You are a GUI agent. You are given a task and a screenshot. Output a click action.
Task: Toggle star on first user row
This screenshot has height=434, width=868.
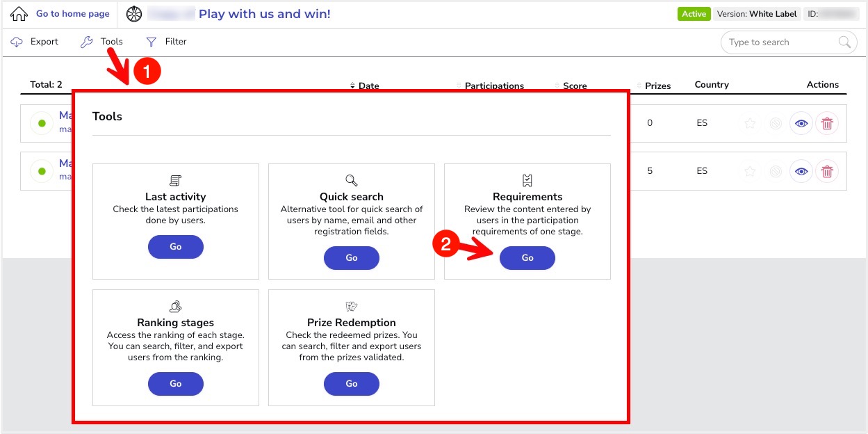point(750,124)
